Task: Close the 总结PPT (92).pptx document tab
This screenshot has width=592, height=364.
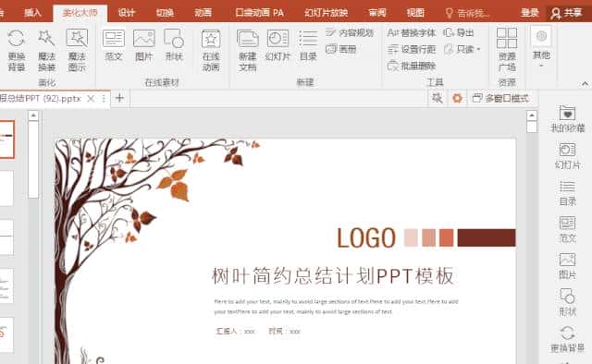Action: click(91, 99)
